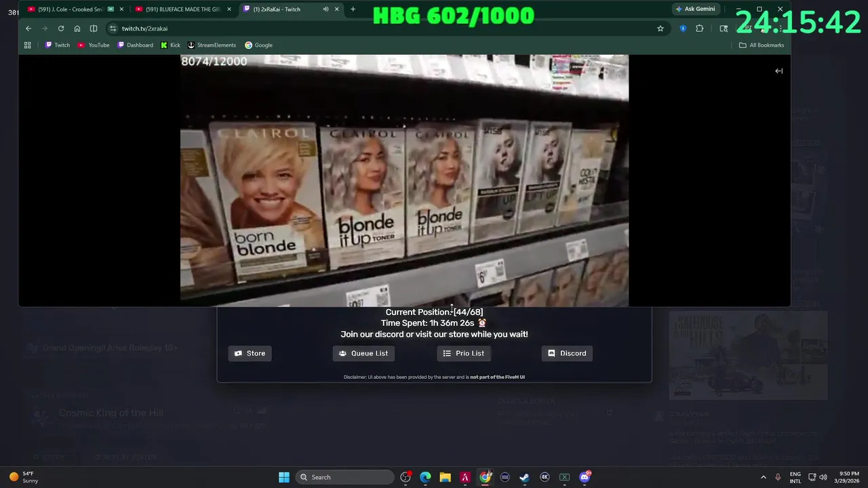
Task: Open the striped round app icon on taskbar
Action: click(x=505, y=477)
